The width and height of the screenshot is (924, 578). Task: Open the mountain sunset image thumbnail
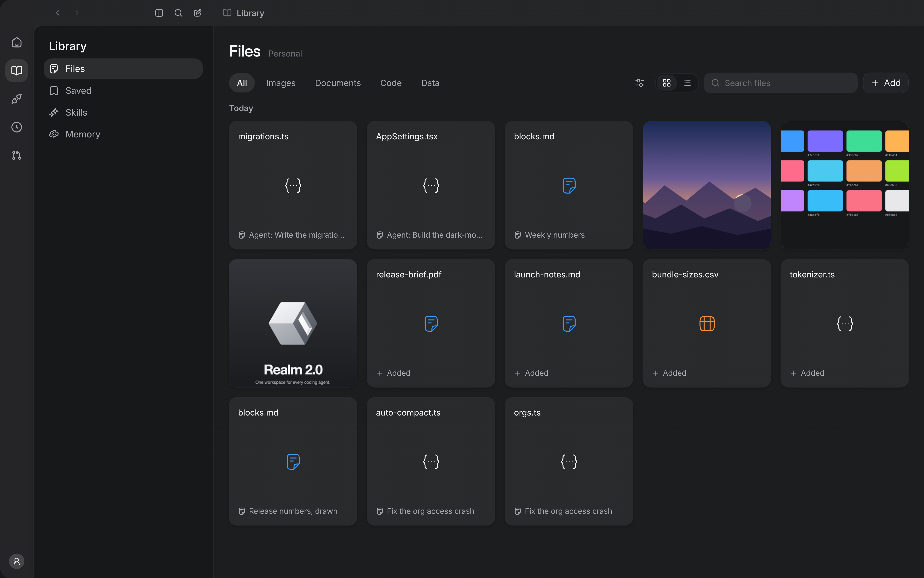707,185
